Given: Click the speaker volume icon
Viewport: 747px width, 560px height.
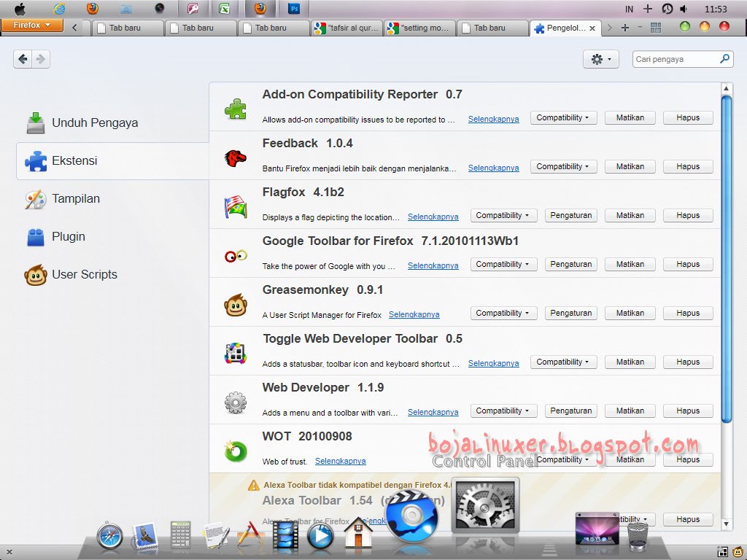Looking at the screenshot, I should (684, 9).
